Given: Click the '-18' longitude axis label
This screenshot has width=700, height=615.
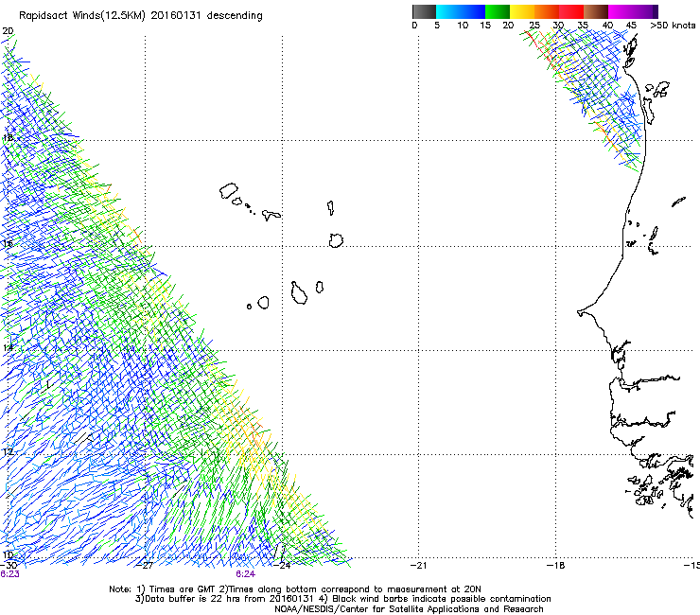Looking at the screenshot, I should (556, 566).
